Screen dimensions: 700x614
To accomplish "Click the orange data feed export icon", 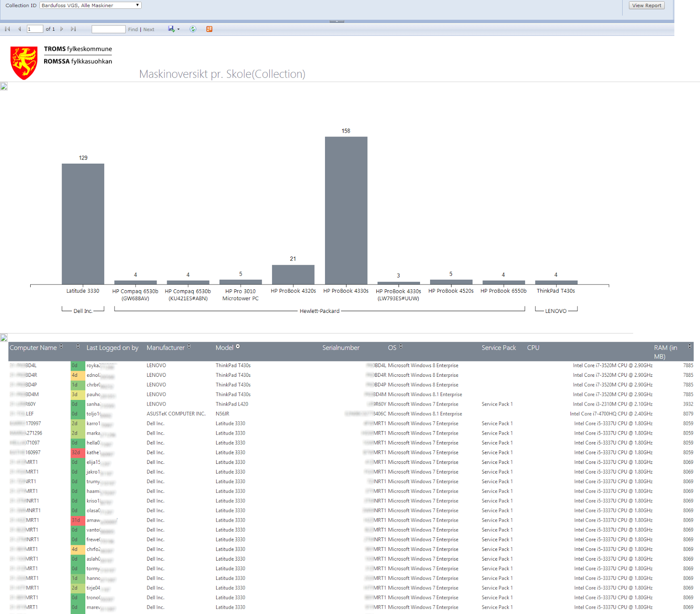I will (x=209, y=29).
